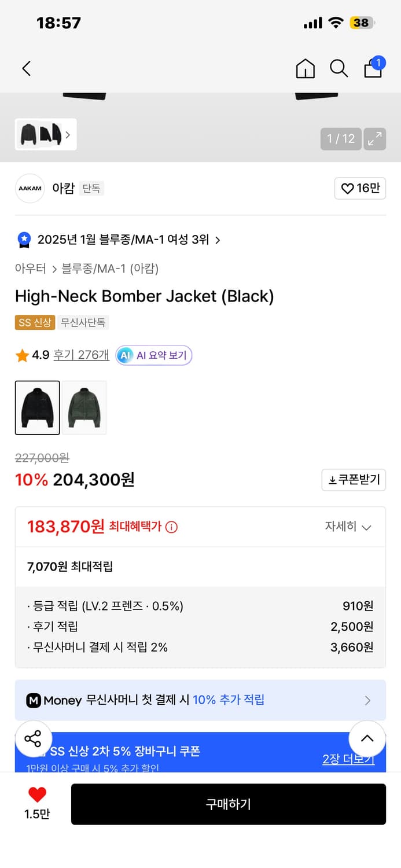Navigate back with the back arrow
This screenshot has height=868, width=401.
click(x=26, y=68)
